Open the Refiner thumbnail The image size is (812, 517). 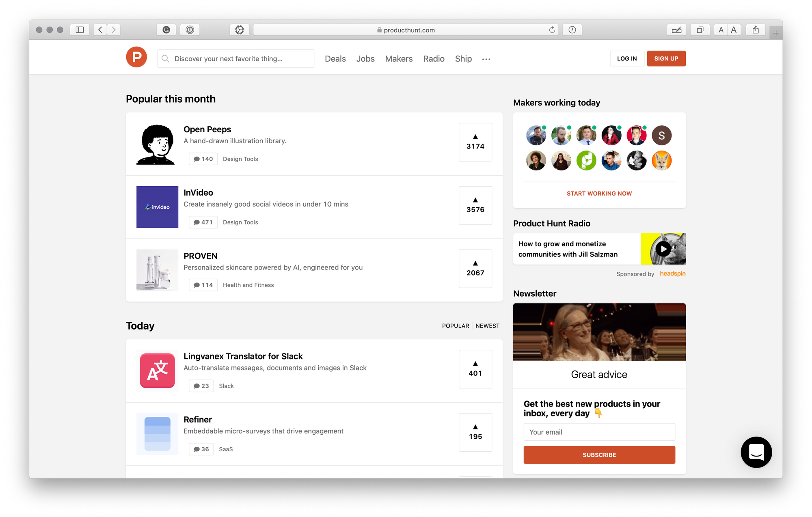(157, 434)
